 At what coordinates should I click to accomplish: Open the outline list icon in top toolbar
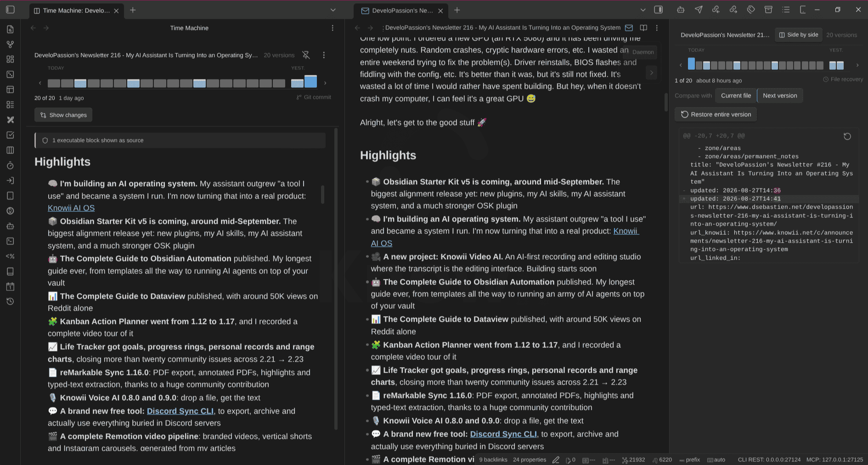786,10
